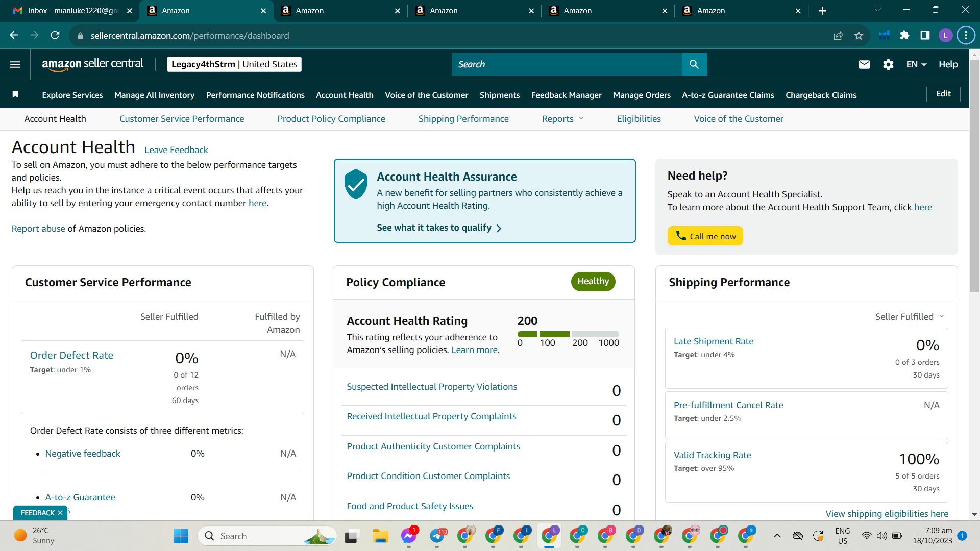Open Telegram from the taskbar
Screen dimensions: 980x551
437,536
